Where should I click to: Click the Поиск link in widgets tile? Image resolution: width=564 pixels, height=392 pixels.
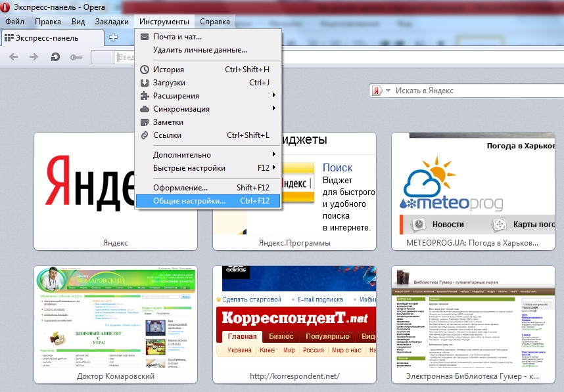(x=337, y=167)
